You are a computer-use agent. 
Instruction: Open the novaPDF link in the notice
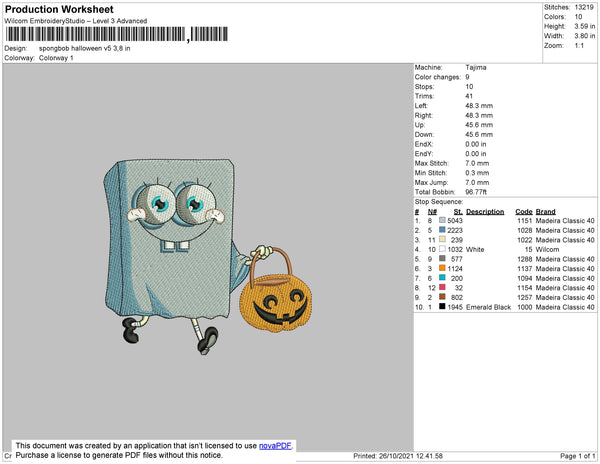click(275, 446)
